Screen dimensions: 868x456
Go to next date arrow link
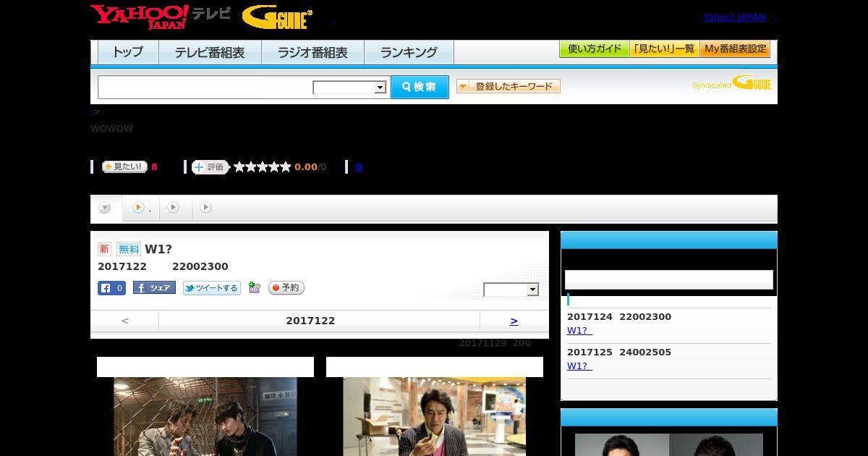pos(514,321)
